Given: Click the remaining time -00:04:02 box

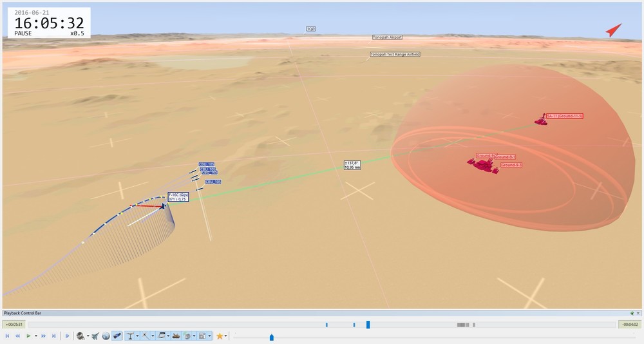Looking at the screenshot, I should point(630,325).
